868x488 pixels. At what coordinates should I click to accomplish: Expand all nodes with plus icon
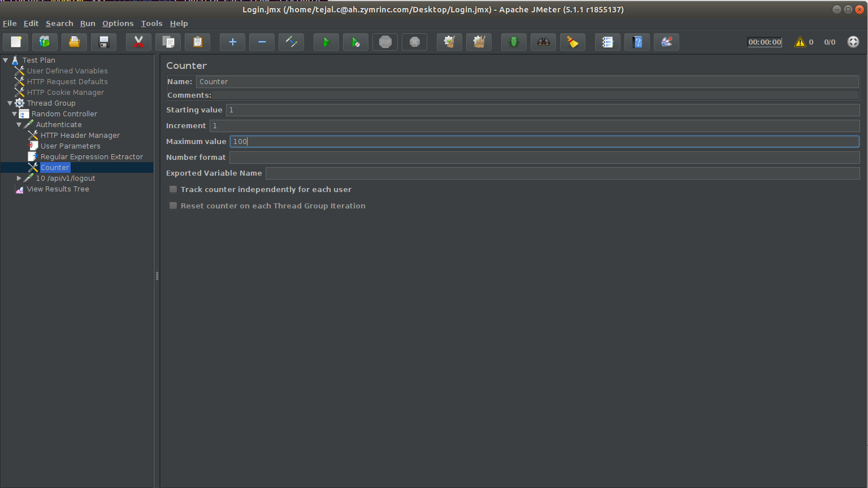pyautogui.click(x=232, y=42)
